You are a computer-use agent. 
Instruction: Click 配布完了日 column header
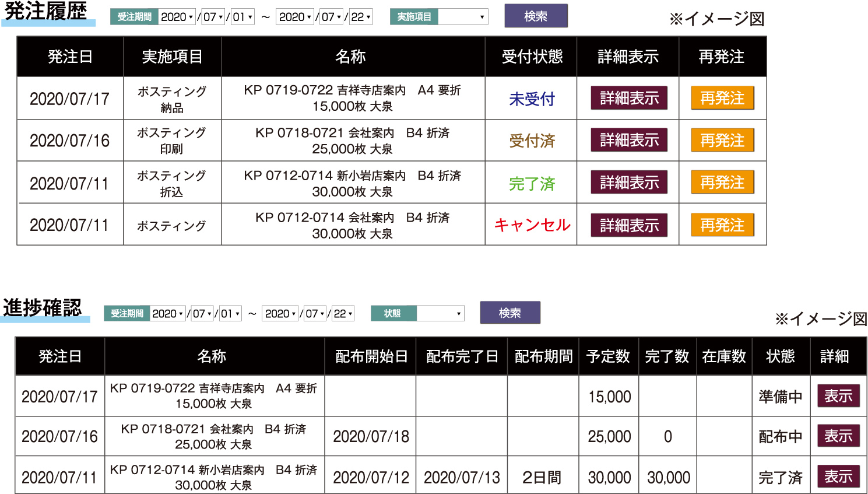click(x=462, y=356)
